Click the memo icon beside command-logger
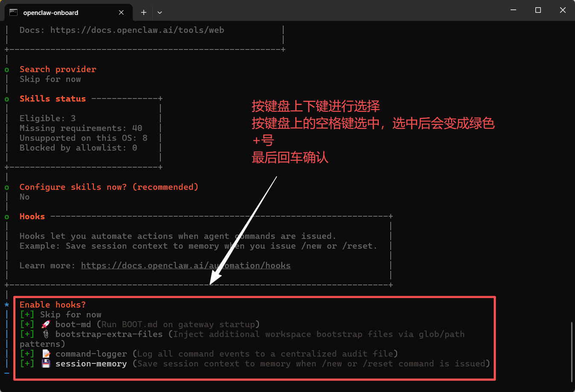This screenshot has width=575, height=392. tap(46, 354)
